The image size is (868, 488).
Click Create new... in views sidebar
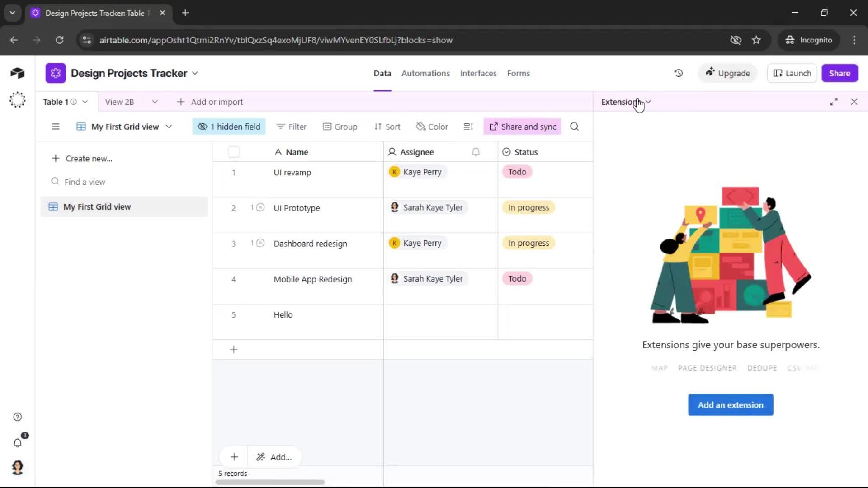(x=82, y=159)
